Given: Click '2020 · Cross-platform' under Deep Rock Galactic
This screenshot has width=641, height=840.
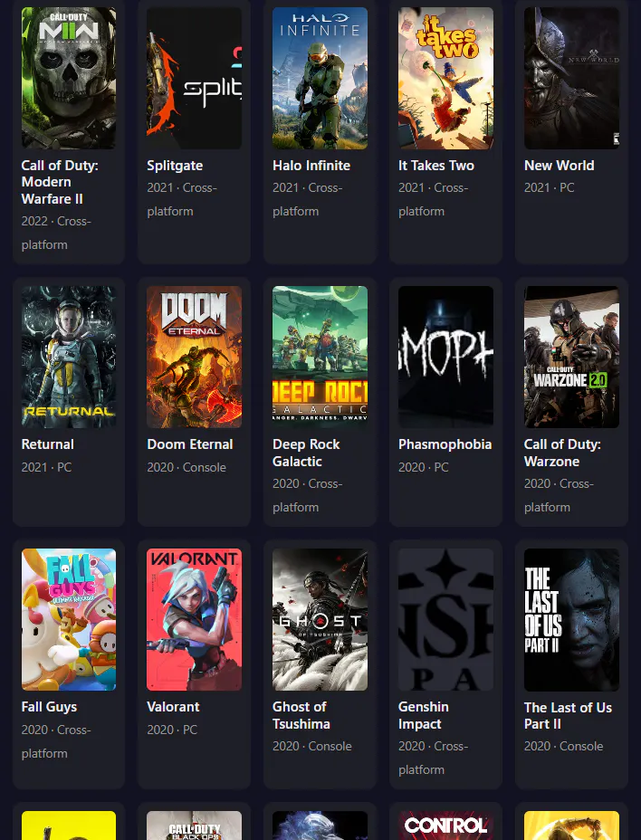Looking at the screenshot, I should [x=308, y=495].
